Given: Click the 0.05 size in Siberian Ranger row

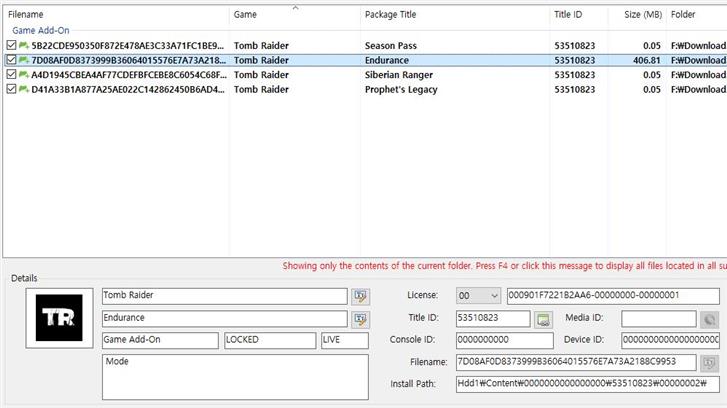Looking at the screenshot, I should coord(652,75).
